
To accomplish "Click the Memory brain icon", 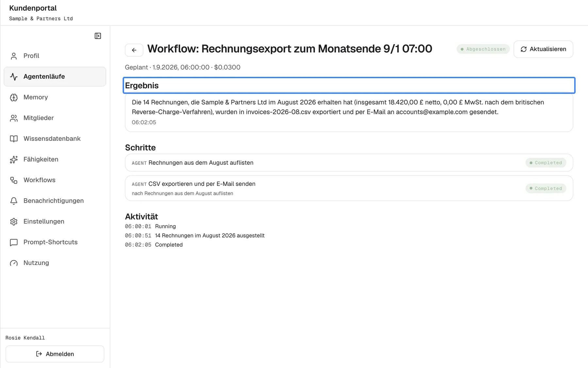I will 14,97.
